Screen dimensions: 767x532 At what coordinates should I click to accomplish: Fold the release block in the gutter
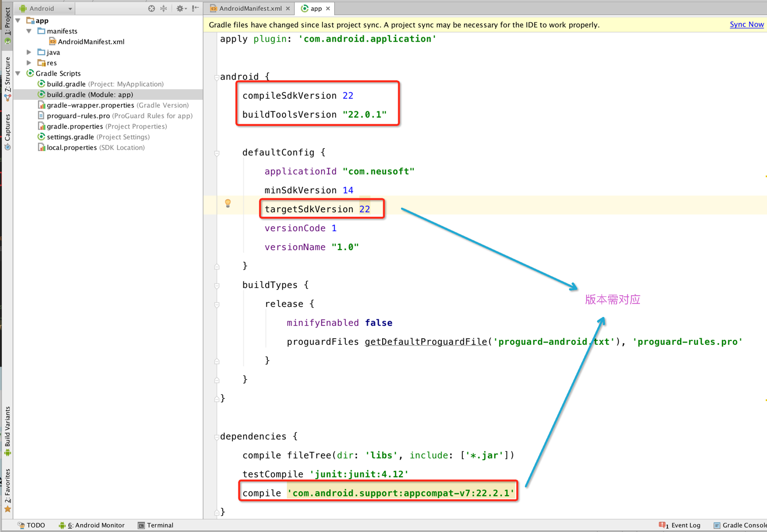[217, 304]
